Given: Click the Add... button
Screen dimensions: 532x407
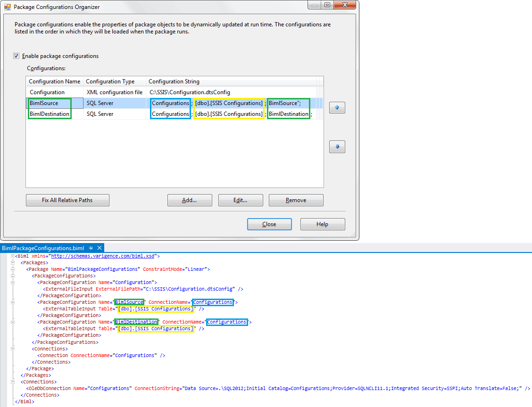Looking at the screenshot, I should pyautogui.click(x=190, y=200).
